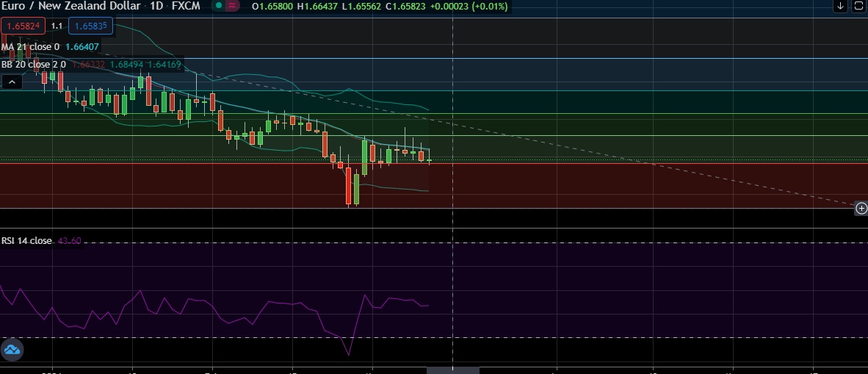Click the blue buy price 1.65835 button
This screenshot has height=374, width=868.
(91, 26)
